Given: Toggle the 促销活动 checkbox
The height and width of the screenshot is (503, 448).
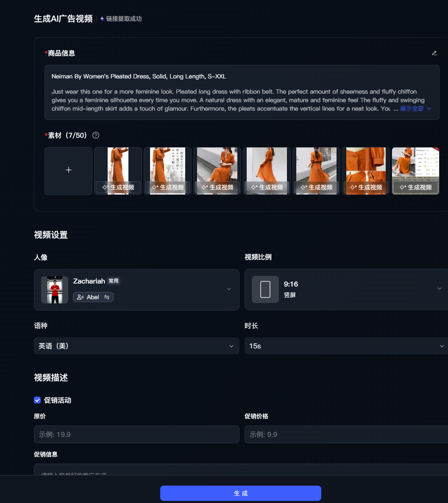Looking at the screenshot, I should coord(37,400).
